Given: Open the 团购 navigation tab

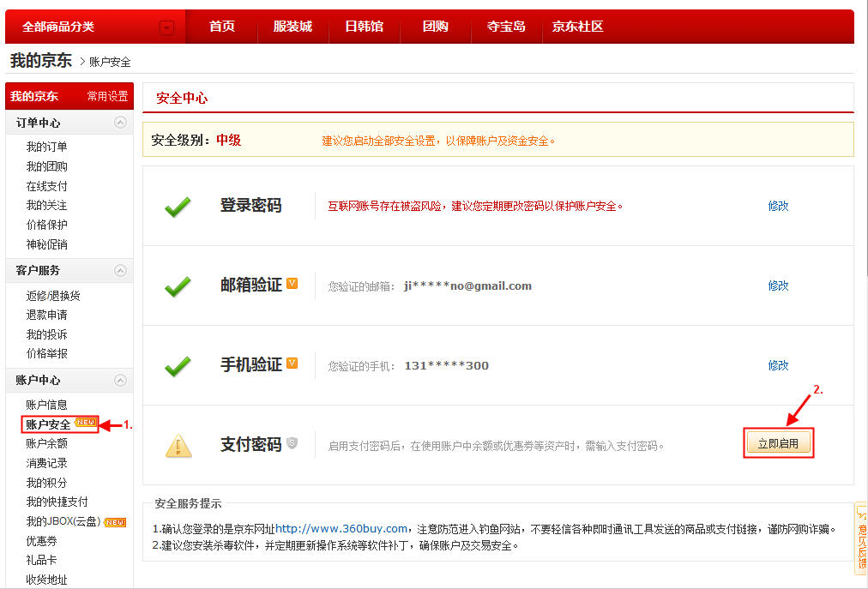Looking at the screenshot, I should tap(436, 27).
